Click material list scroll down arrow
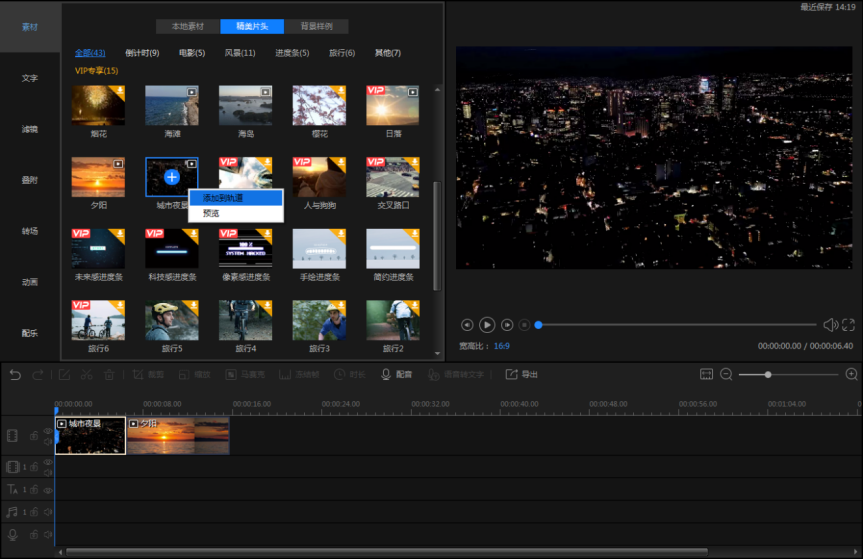 click(x=438, y=353)
